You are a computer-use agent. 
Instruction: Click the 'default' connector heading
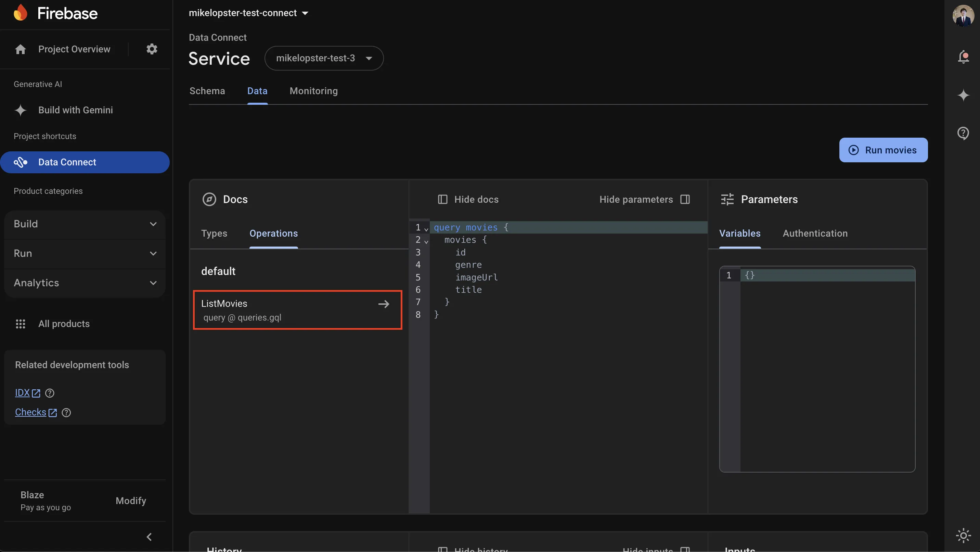[218, 271]
